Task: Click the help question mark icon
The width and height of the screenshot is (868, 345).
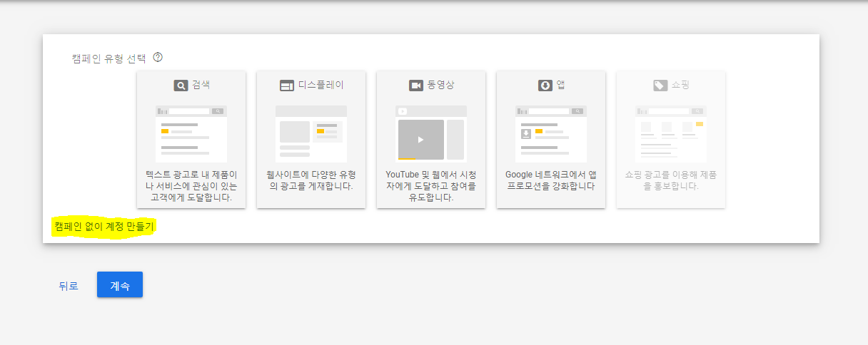Action: pyautogui.click(x=158, y=57)
